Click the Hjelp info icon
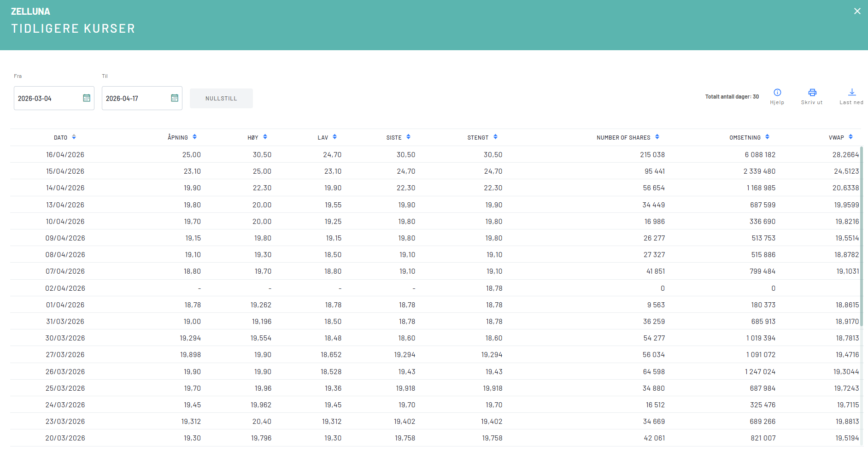This screenshot has width=868, height=452. tap(777, 93)
